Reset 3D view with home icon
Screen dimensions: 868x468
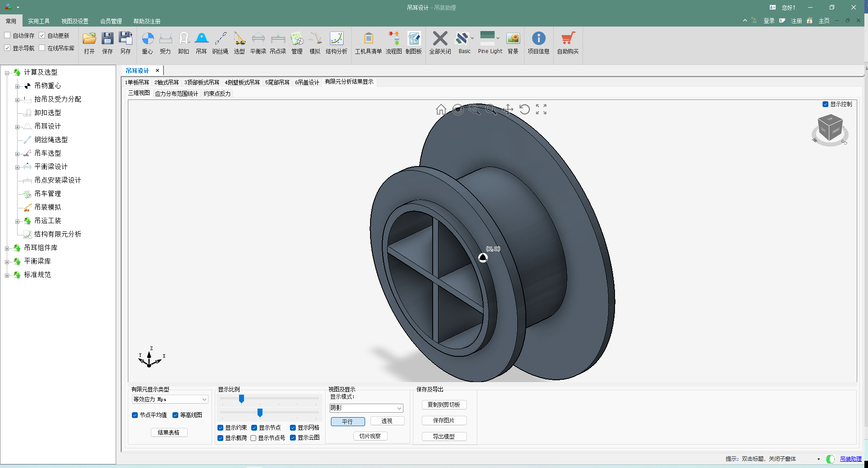441,109
